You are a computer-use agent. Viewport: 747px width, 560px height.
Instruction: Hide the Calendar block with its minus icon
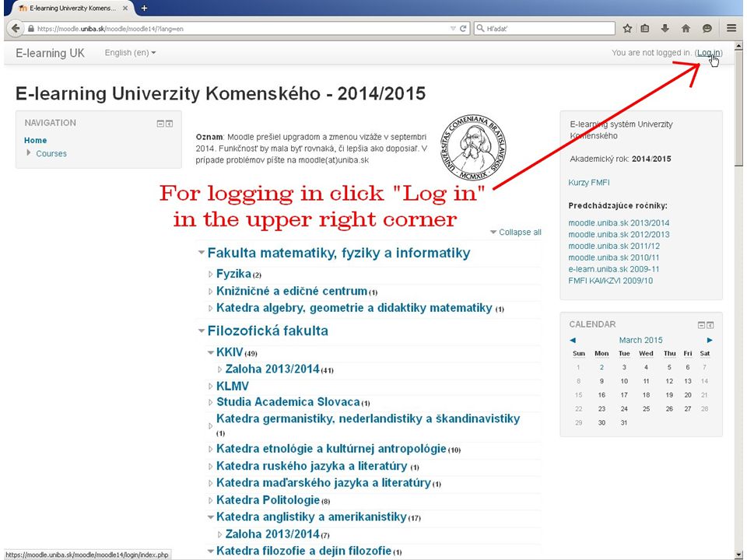[701, 325]
